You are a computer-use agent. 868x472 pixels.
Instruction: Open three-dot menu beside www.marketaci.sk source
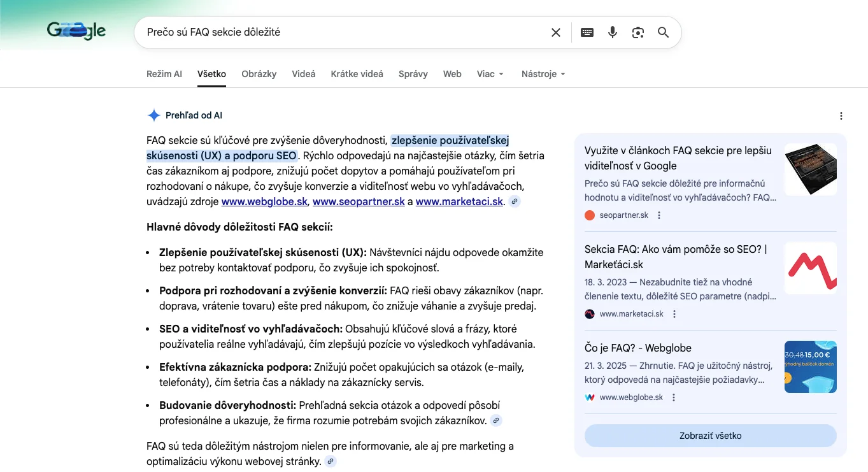point(674,314)
